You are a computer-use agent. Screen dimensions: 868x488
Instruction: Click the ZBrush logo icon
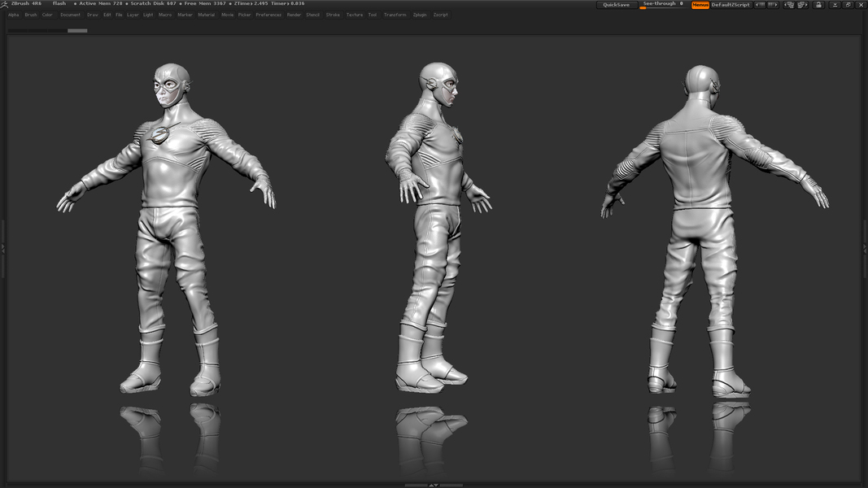point(4,4)
